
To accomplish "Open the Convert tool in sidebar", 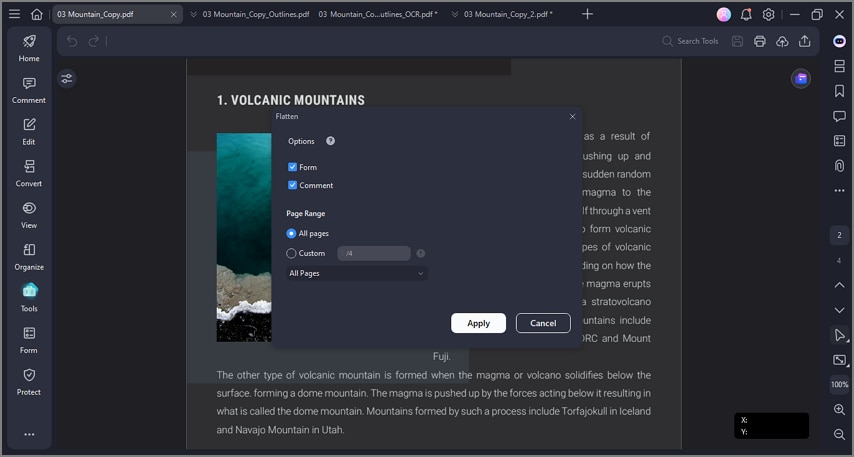I will [29, 174].
